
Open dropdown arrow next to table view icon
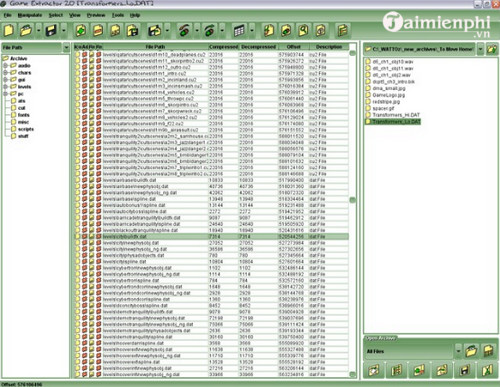click(252, 30)
